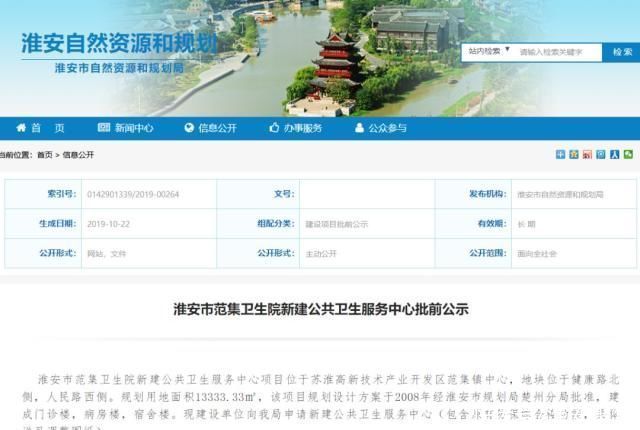Viewport: 640px width, 430px height.
Task: Open the 站内检索 search scope dropdown
Action: pyautogui.click(x=489, y=51)
